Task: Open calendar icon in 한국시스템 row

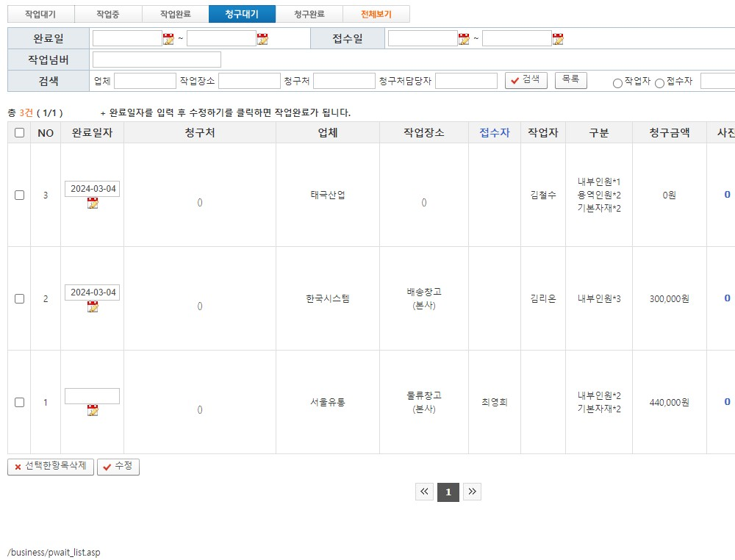Action: click(93, 307)
